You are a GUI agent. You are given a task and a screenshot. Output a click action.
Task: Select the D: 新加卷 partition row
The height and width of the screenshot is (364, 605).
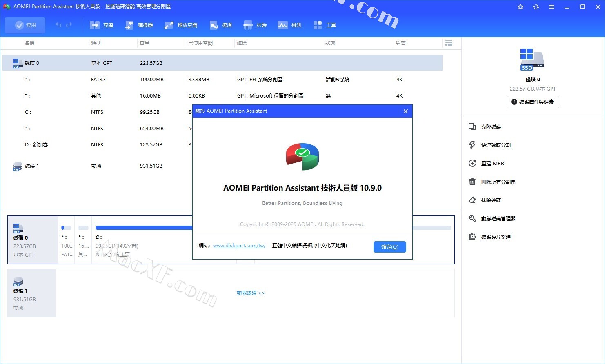36,145
